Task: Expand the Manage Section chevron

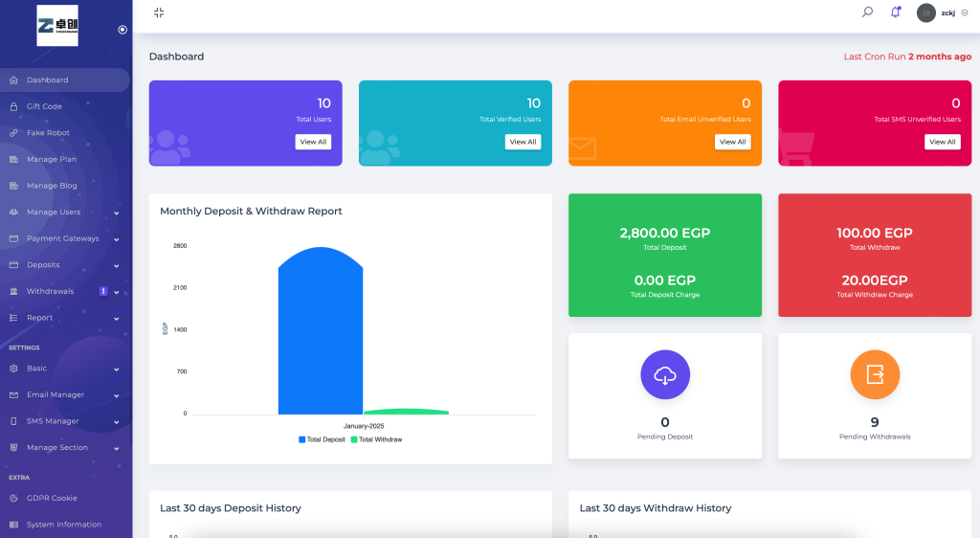Action: pyautogui.click(x=116, y=449)
